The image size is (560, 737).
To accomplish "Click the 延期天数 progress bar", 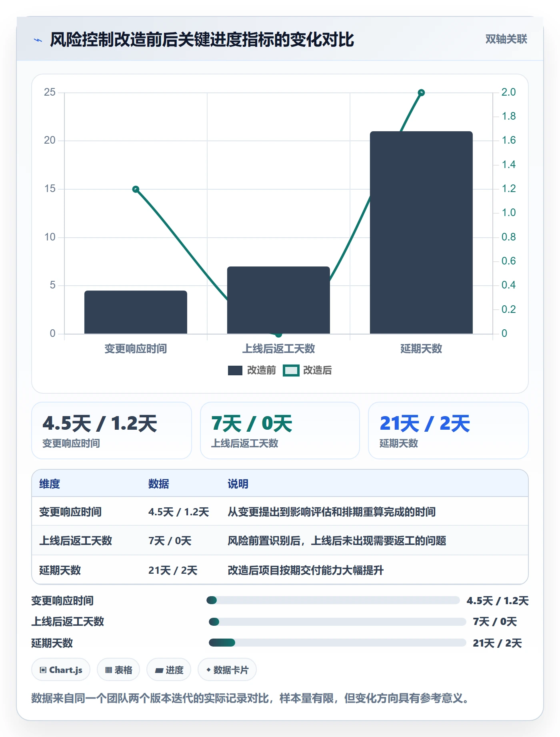I will (338, 643).
